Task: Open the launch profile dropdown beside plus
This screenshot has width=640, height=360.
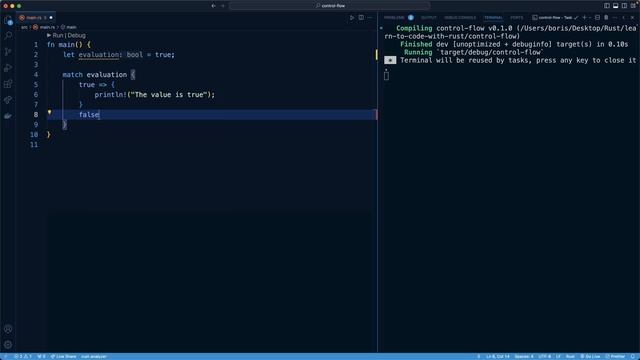Action: coord(590,18)
